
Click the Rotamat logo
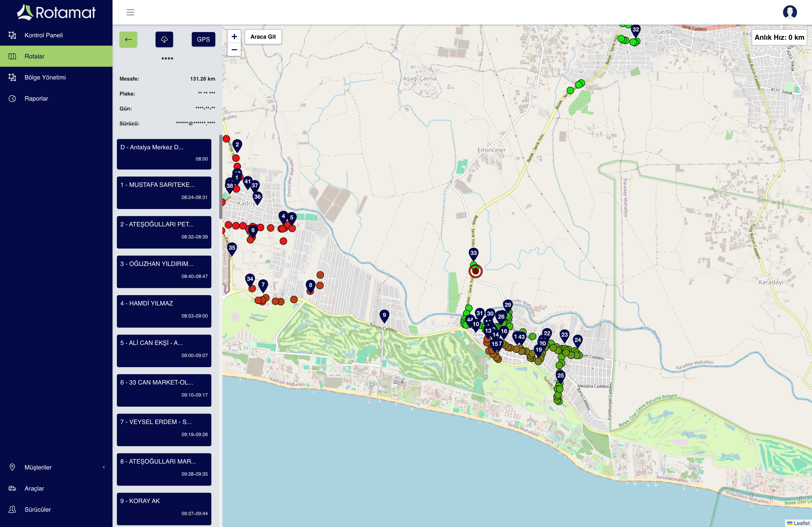pos(56,13)
